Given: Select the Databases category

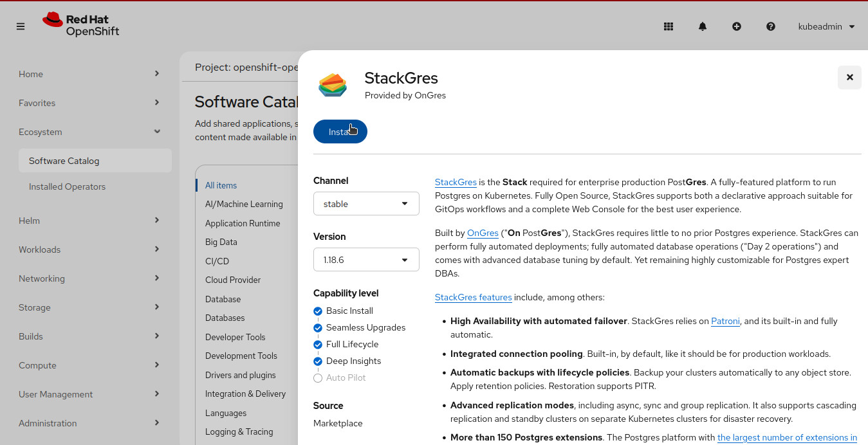Looking at the screenshot, I should click(x=225, y=318).
